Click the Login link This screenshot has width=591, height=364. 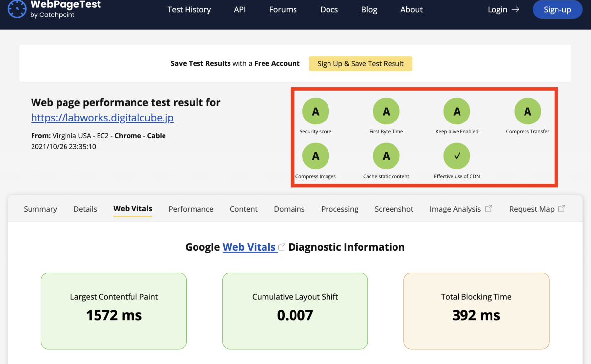coord(503,9)
